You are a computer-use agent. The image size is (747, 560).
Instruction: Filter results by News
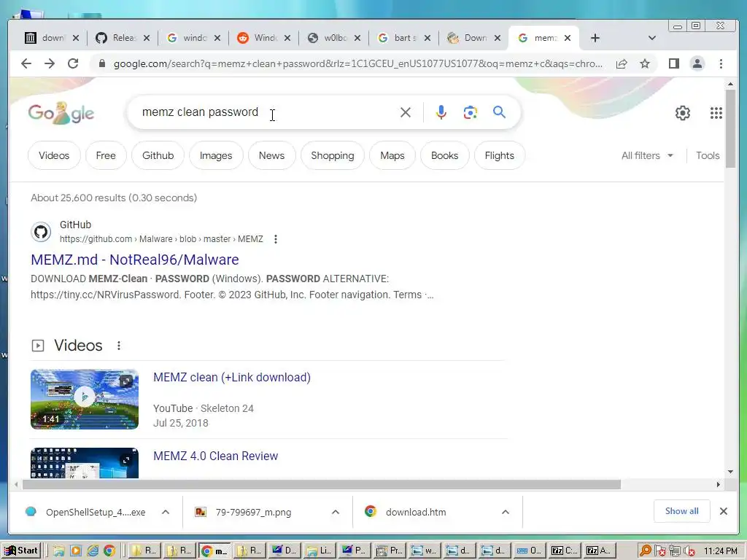click(271, 156)
